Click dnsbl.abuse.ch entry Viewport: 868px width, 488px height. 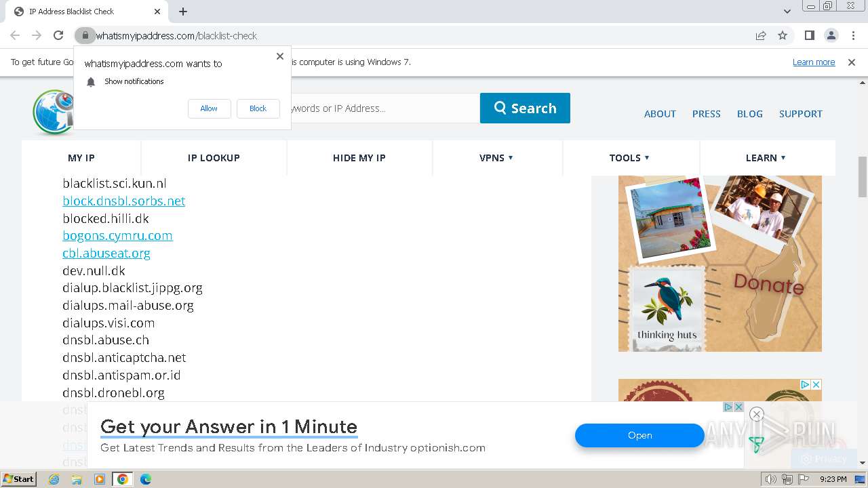tap(106, 340)
